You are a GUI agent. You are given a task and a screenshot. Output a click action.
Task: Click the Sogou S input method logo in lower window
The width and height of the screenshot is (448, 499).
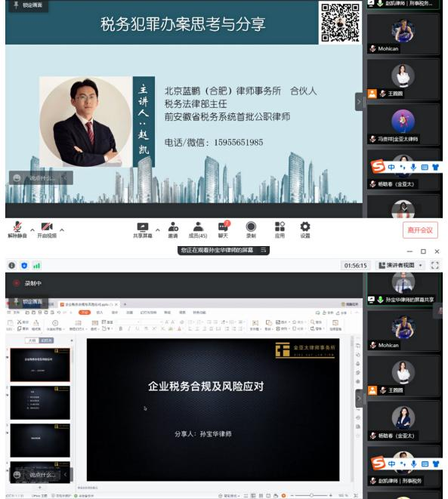click(x=378, y=463)
